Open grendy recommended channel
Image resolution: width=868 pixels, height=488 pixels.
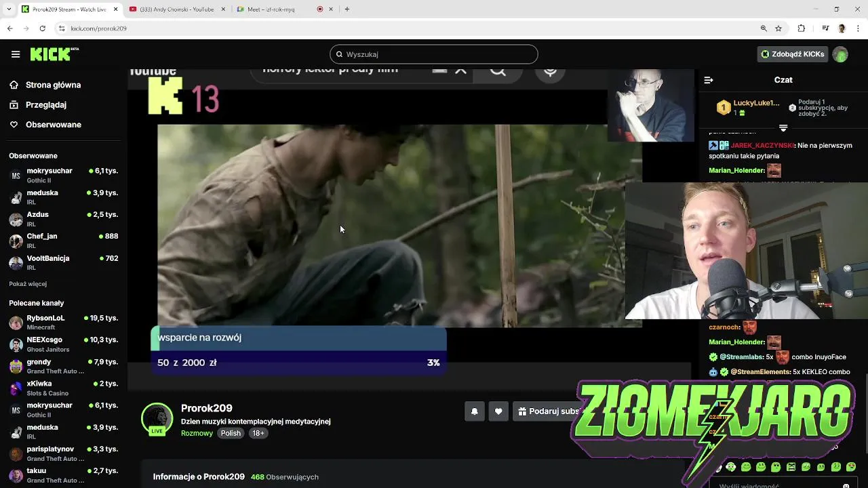coord(64,366)
